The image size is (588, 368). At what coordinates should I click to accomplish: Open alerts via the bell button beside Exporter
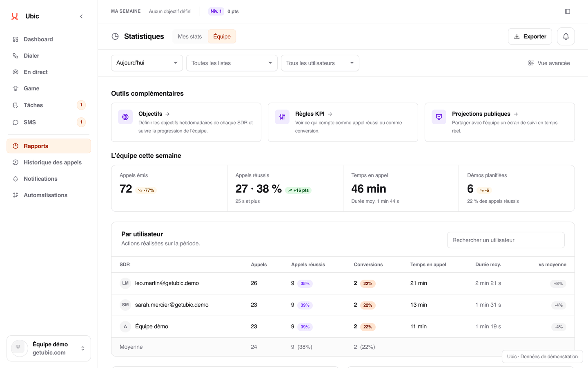click(566, 36)
